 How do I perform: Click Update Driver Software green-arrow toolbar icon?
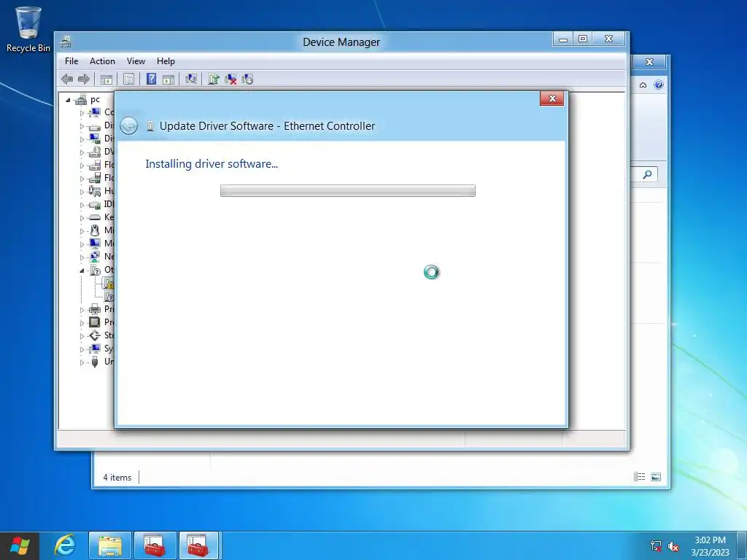214,79
